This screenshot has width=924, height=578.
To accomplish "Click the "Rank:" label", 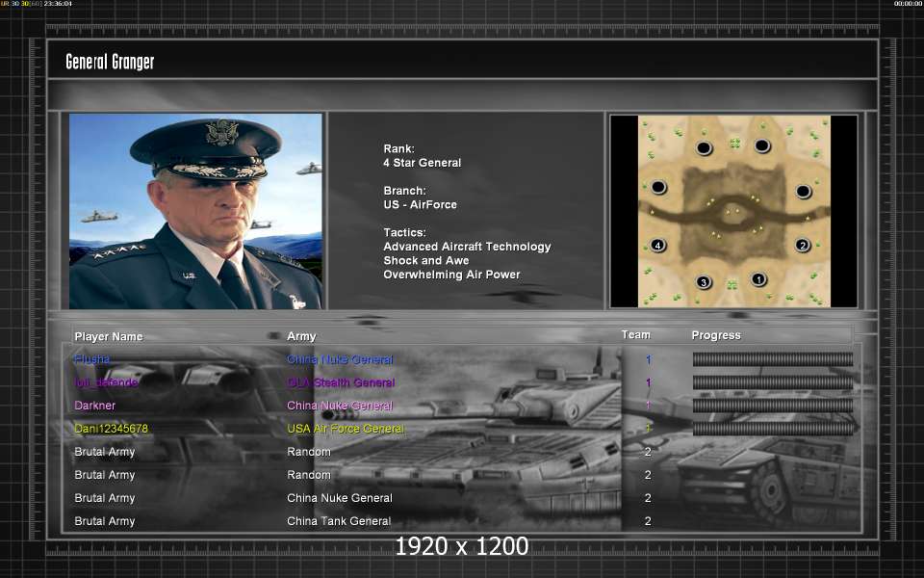I will pos(398,148).
